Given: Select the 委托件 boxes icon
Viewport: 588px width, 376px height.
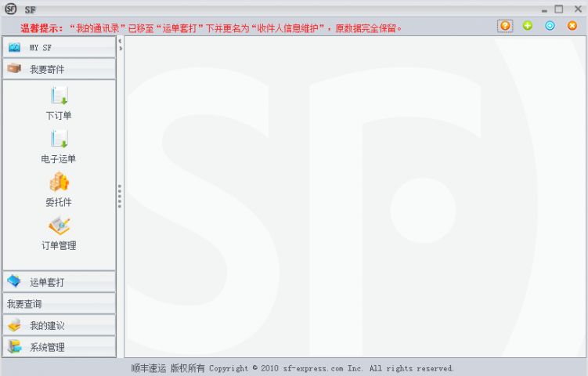Looking at the screenshot, I should click(59, 182).
